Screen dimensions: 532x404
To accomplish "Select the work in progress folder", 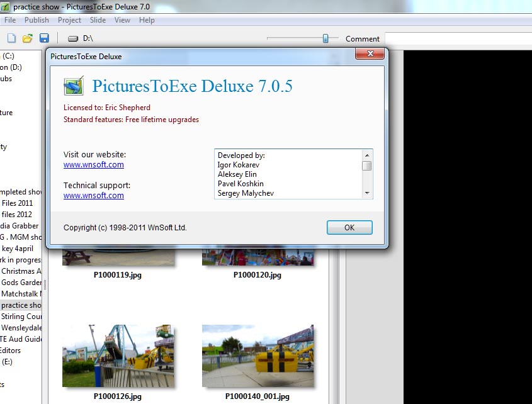I will tap(21, 260).
